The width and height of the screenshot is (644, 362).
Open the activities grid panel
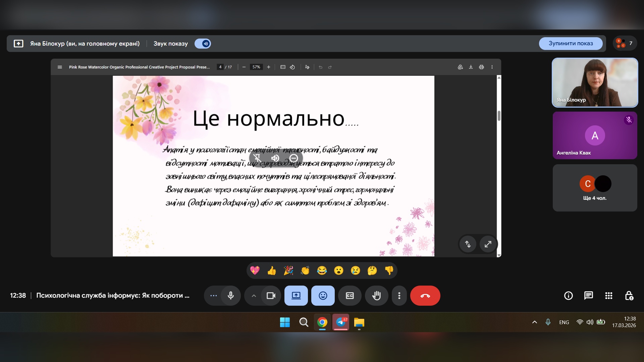coord(608,296)
